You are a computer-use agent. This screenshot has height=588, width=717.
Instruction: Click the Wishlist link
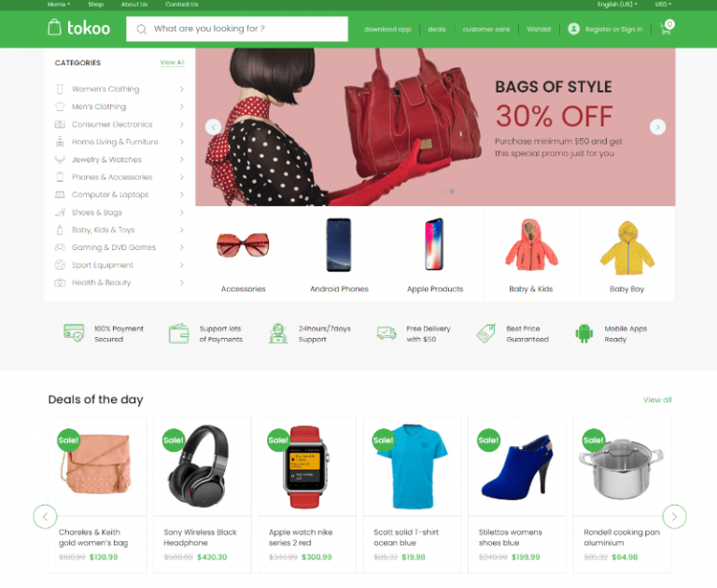pyautogui.click(x=538, y=29)
